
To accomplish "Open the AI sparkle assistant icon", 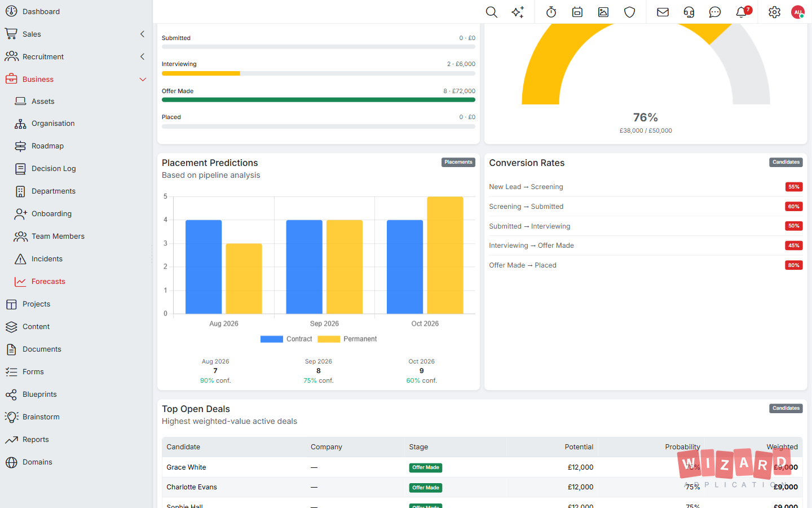I will [518, 12].
